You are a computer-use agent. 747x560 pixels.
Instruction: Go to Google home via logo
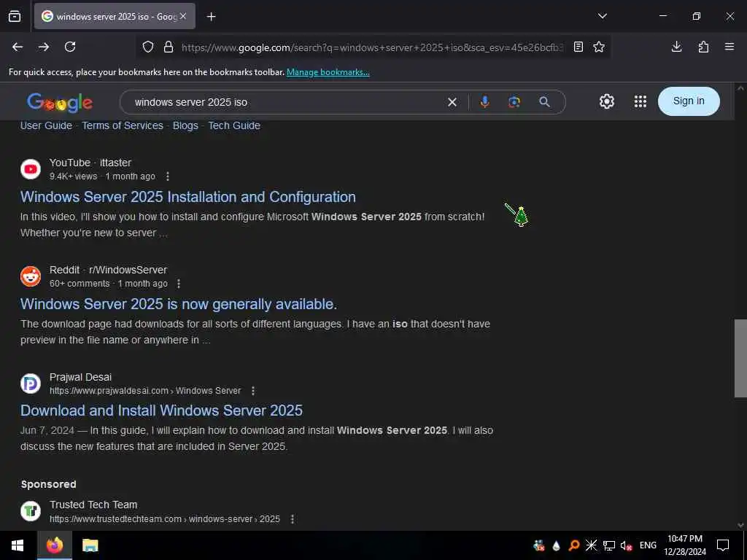pos(60,102)
